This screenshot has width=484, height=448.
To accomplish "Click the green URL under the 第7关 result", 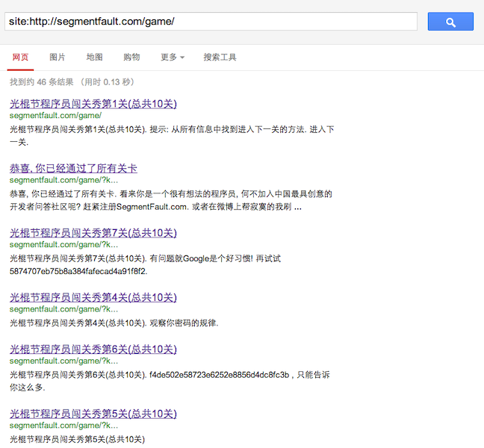I will [x=63, y=245].
